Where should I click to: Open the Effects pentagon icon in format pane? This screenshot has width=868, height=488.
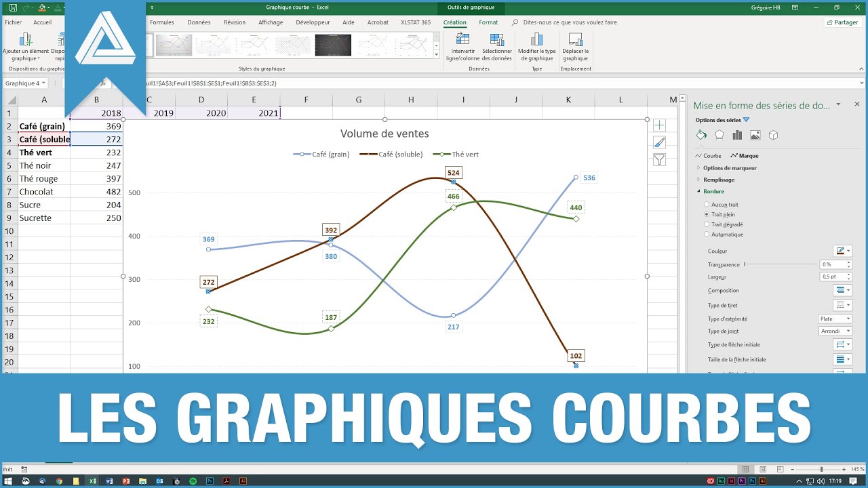coord(719,135)
